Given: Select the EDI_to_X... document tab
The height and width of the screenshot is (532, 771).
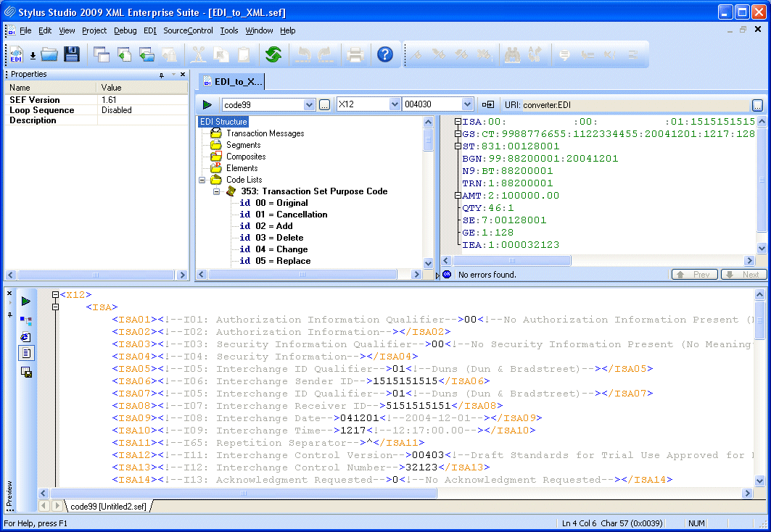Looking at the screenshot, I should click(233, 82).
